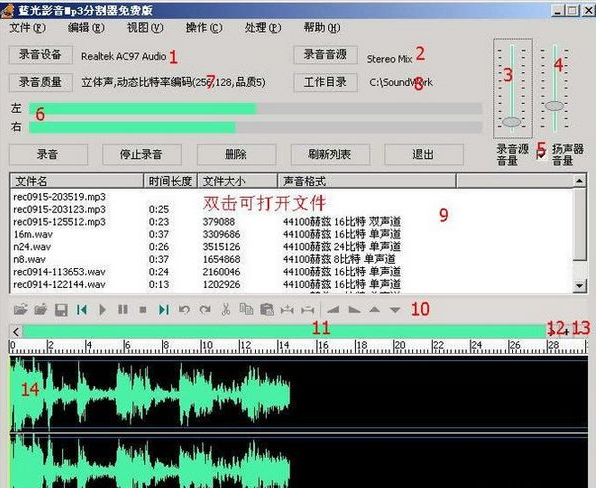Open the 操作(C) menu
This screenshot has width=600, height=488.
(x=204, y=28)
